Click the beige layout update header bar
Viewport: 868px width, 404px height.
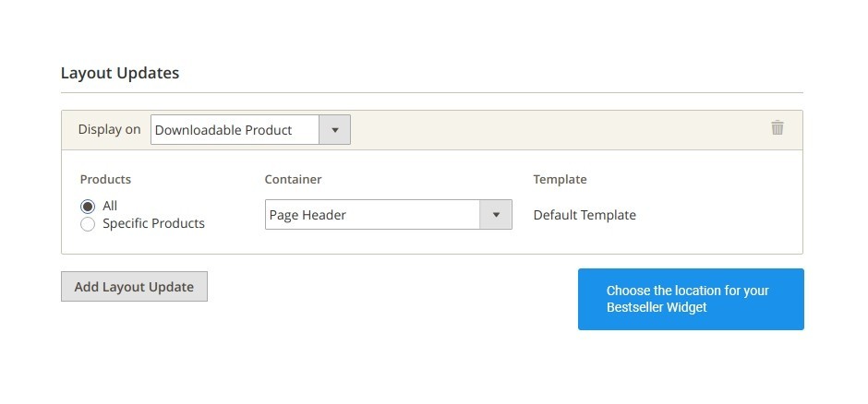(553, 130)
